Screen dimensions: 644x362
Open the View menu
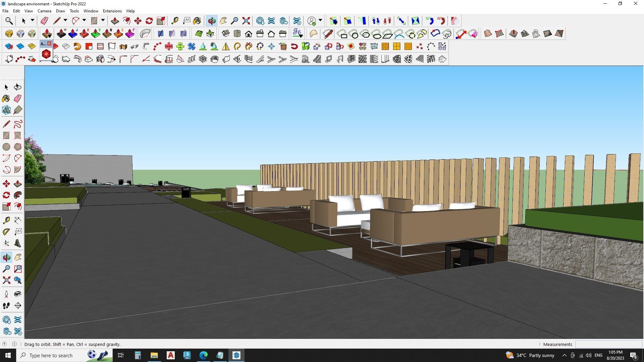[29, 11]
